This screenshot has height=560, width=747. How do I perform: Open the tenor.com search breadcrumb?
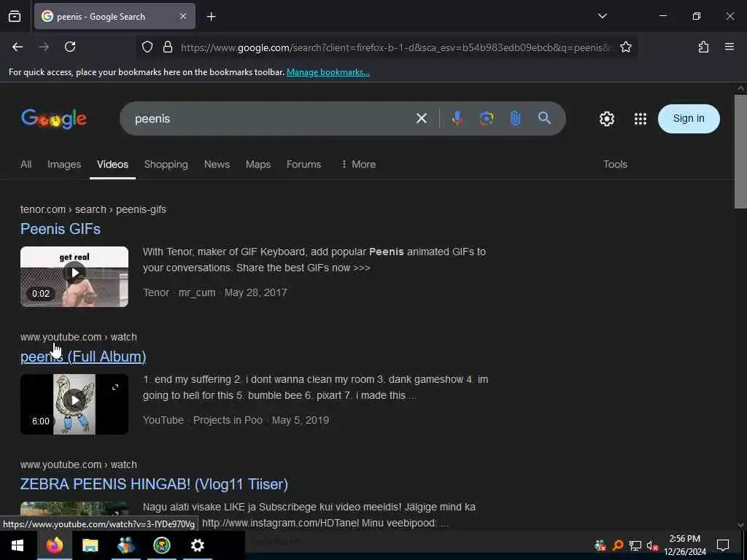coord(93,209)
